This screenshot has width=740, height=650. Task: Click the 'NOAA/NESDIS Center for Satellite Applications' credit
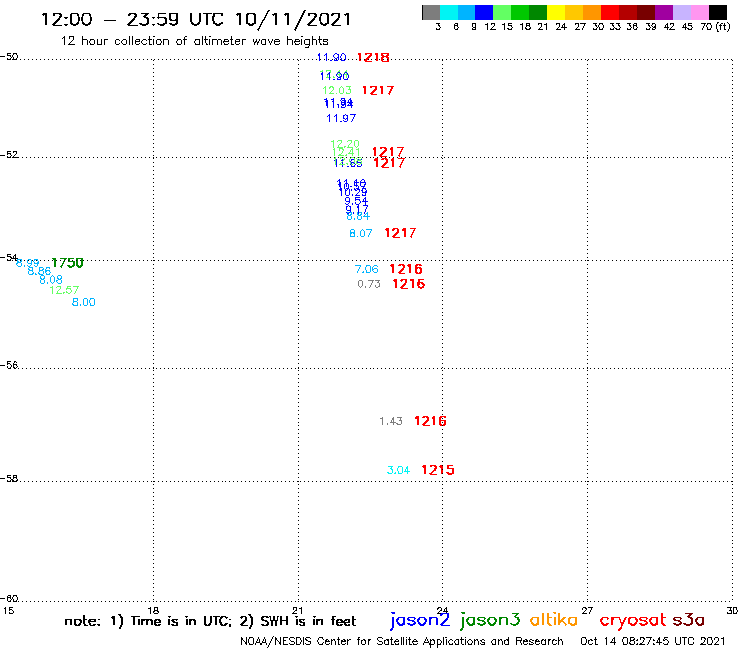[x=362, y=641]
